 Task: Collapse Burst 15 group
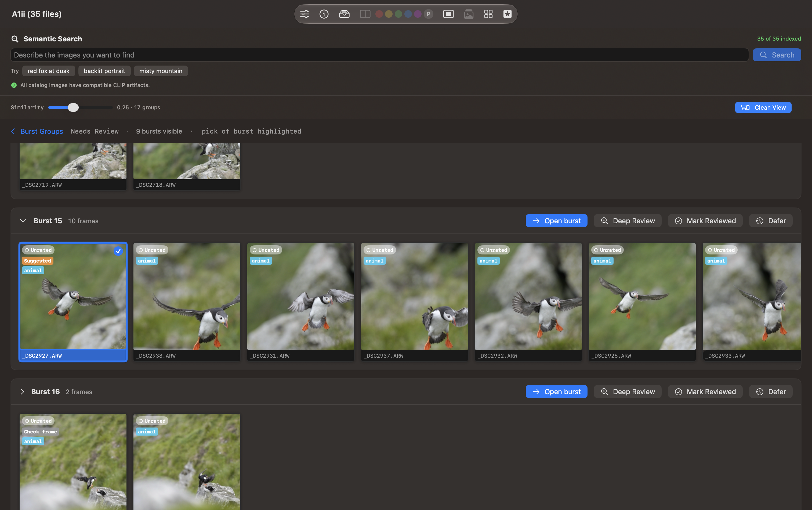[23, 221]
